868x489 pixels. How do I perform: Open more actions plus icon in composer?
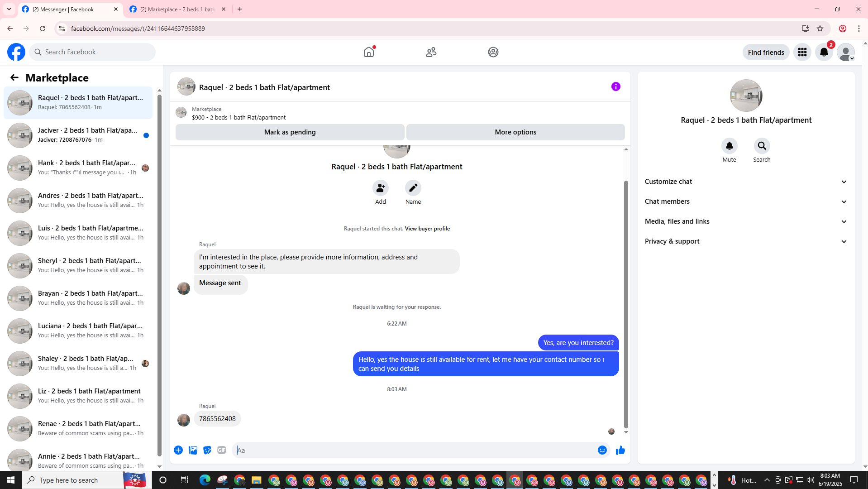(178, 450)
